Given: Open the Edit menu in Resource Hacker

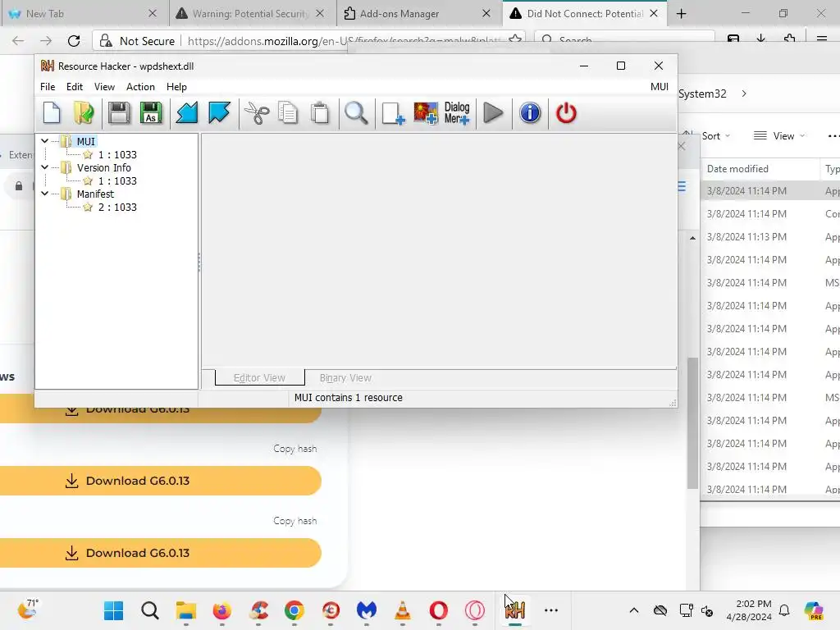Looking at the screenshot, I should (75, 87).
